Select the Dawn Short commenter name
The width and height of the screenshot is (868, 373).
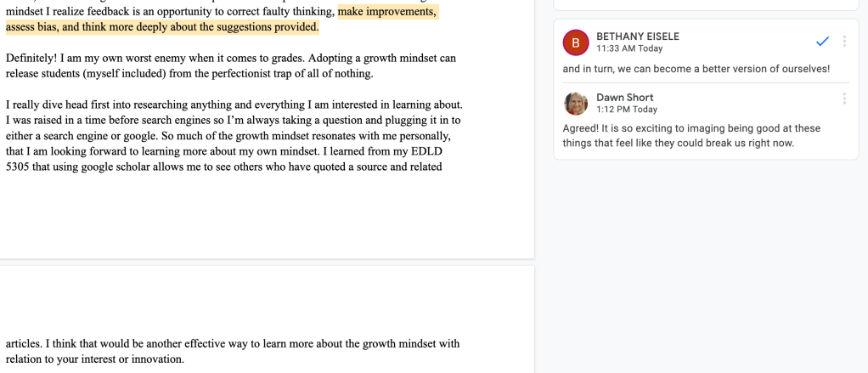coord(624,98)
